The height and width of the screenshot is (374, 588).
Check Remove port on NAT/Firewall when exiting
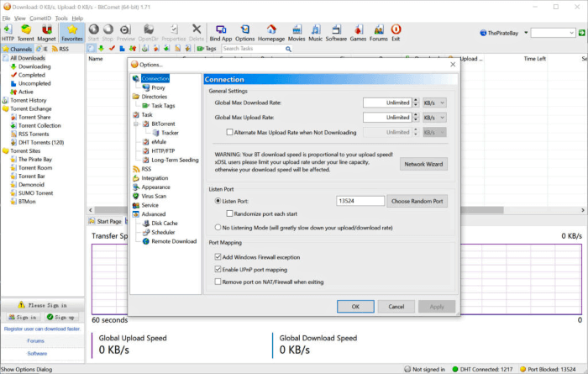(218, 282)
